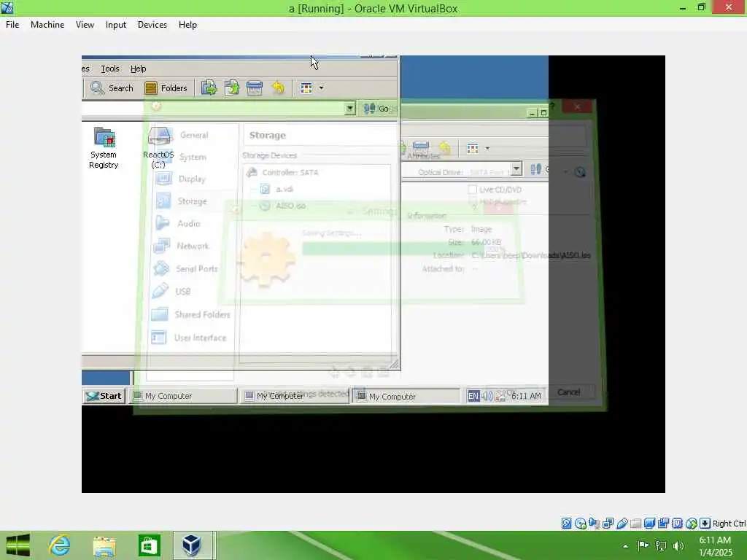Open the Tools menu in explorer
The width and height of the screenshot is (747, 560).
pyautogui.click(x=110, y=69)
